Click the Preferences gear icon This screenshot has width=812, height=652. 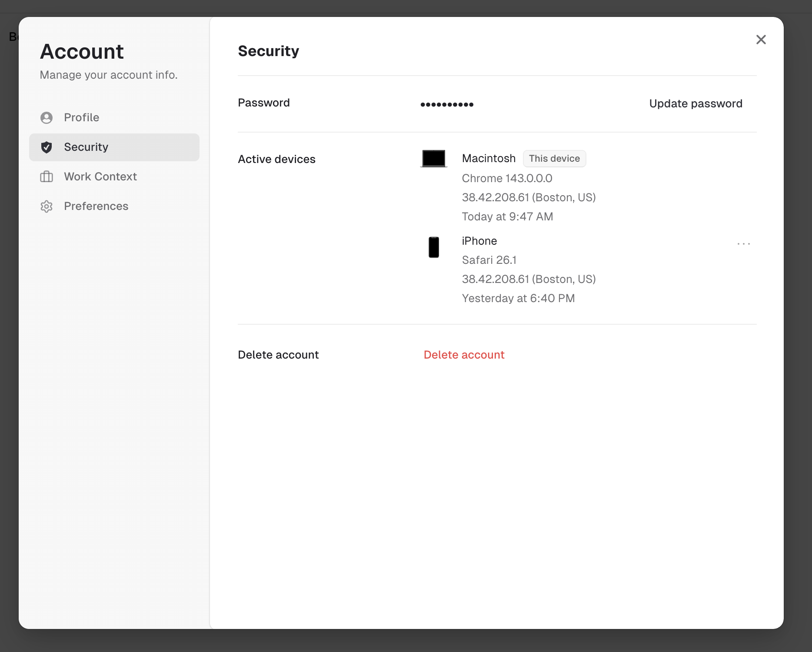tap(47, 206)
